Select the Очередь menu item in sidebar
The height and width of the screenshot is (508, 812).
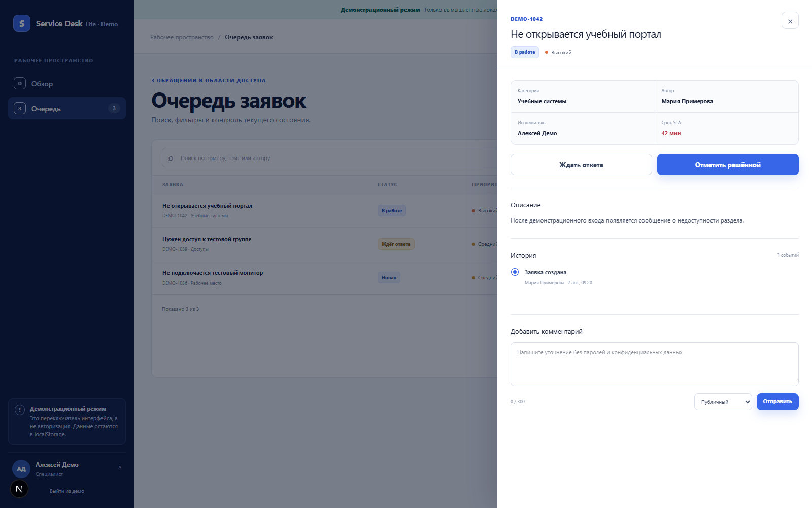point(67,108)
